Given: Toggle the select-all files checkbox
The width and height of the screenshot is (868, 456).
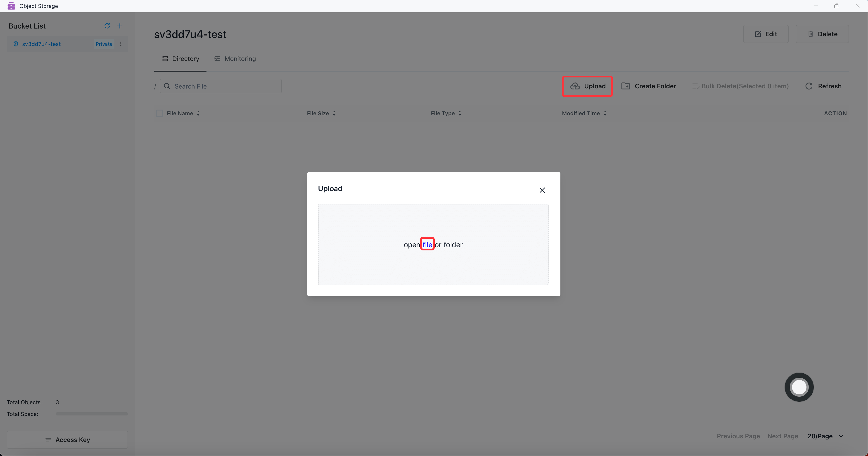Looking at the screenshot, I should [160, 113].
